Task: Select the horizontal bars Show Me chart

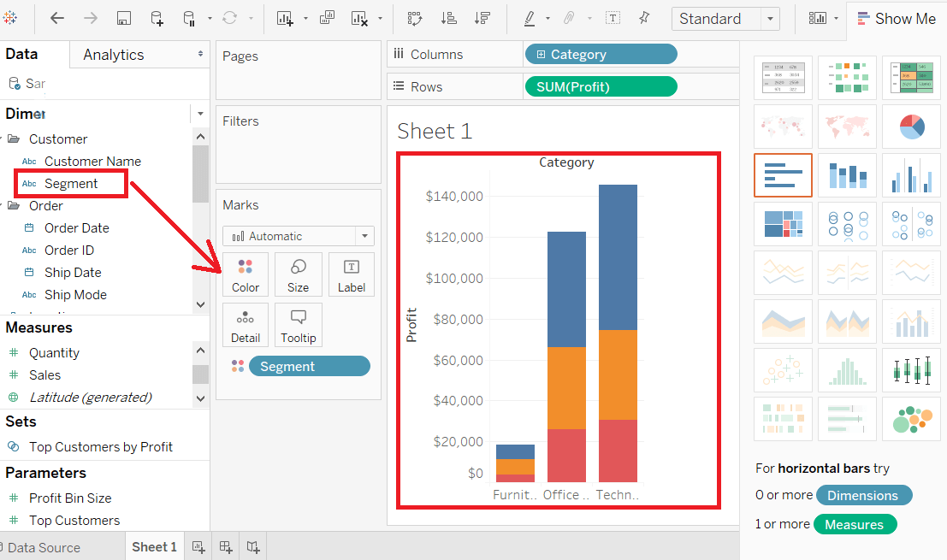Action: point(783,175)
